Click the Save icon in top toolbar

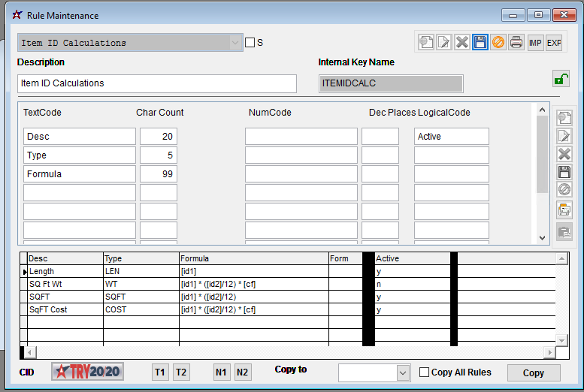(480, 43)
